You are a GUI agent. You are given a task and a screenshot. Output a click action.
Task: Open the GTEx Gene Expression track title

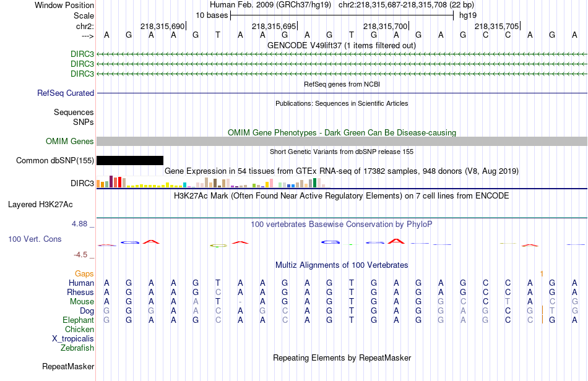pyautogui.click(x=342, y=171)
